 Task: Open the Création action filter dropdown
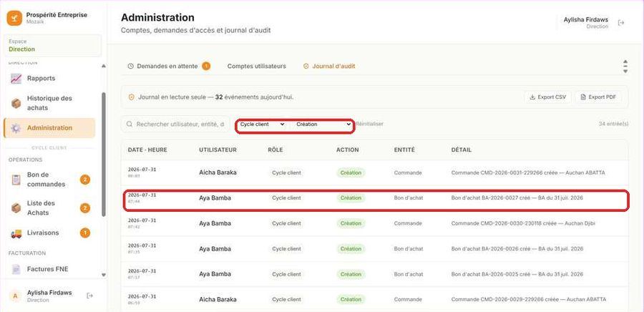pyautogui.click(x=323, y=124)
